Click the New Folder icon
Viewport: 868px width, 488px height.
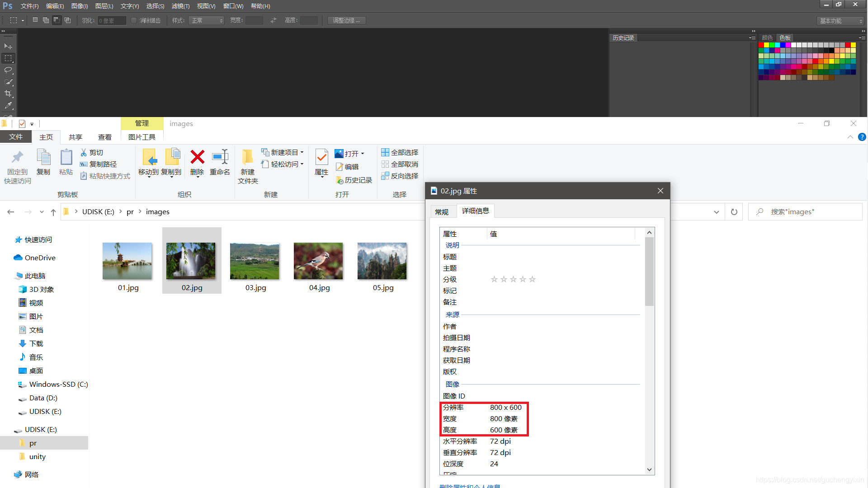247,157
